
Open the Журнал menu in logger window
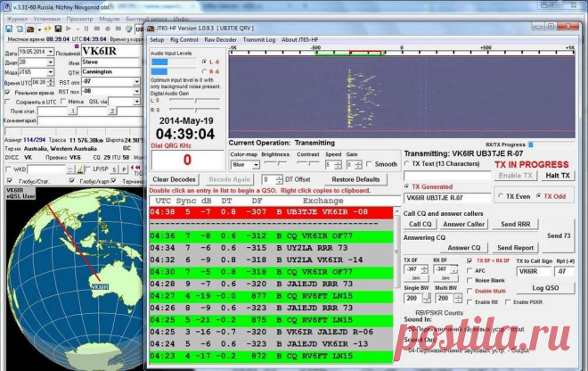coord(17,19)
